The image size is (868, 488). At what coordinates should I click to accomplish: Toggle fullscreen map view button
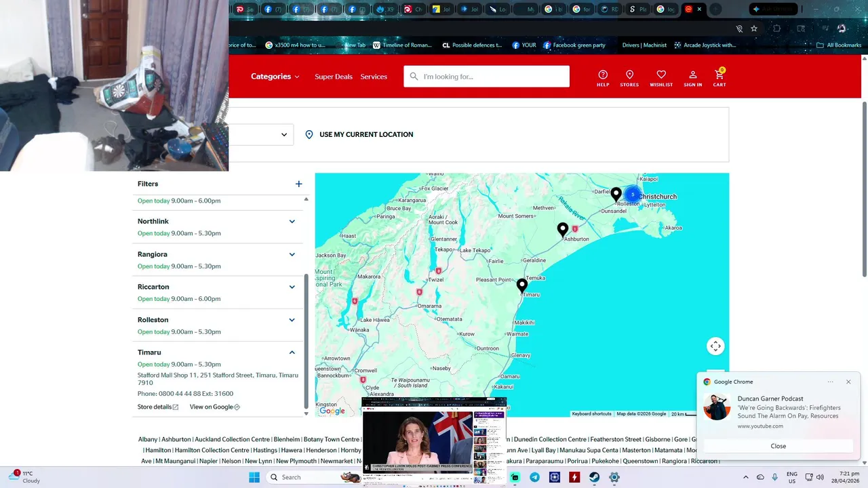point(715,346)
